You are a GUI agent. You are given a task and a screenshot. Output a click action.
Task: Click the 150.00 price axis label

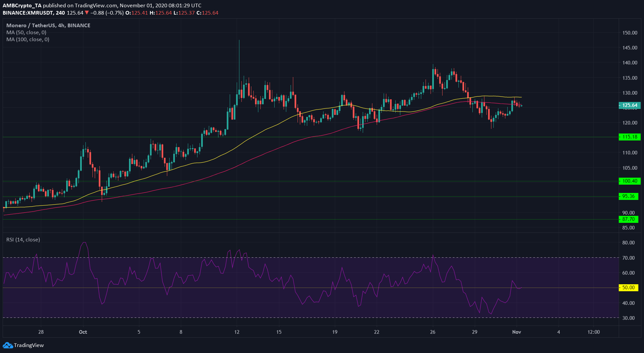click(630, 33)
